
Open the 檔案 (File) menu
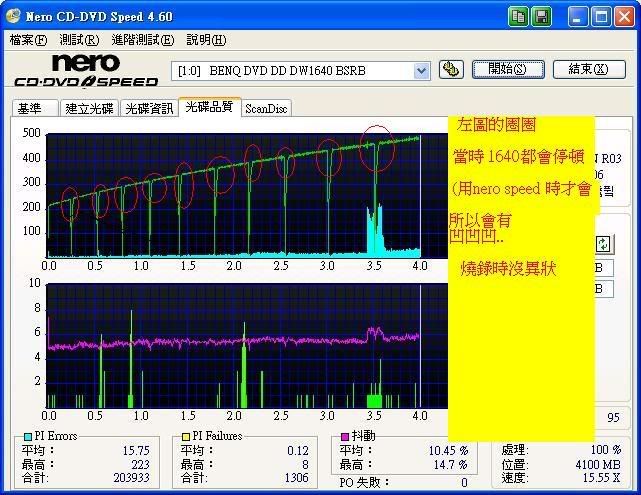click(x=28, y=40)
